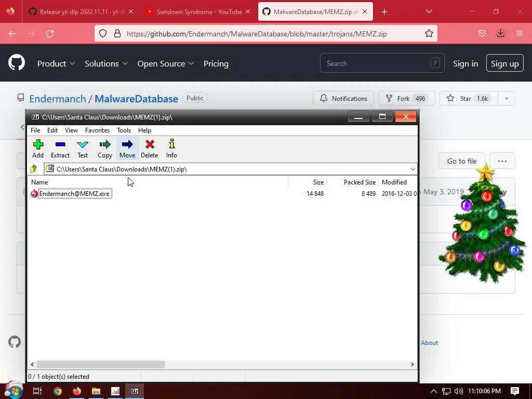Open the Tools menu in 7-Zip
The width and height of the screenshot is (532, 399).
tap(124, 130)
